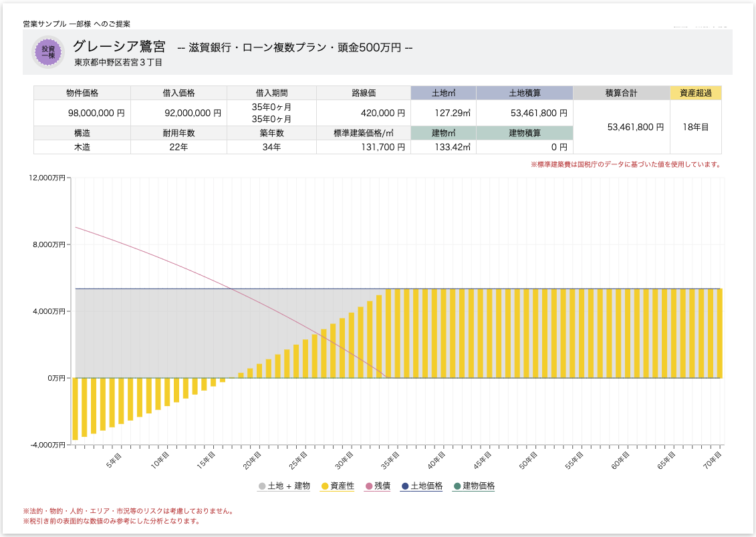Click the 積算合計 header cell
756x537 pixels.
click(x=622, y=93)
